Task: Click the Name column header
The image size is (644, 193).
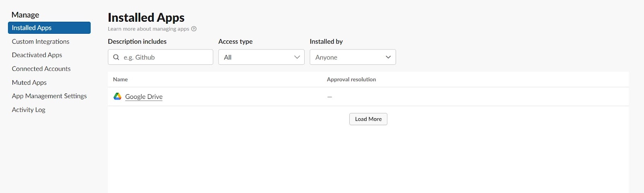Action: [120, 80]
